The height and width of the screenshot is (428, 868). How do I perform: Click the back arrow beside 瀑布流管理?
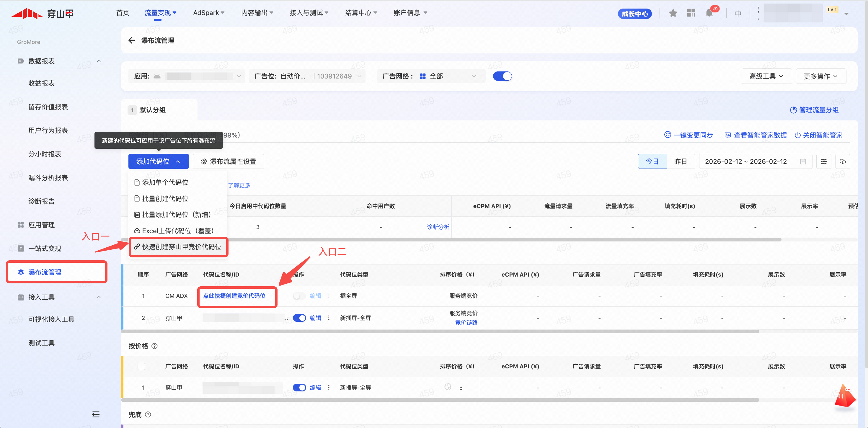(x=131, y=40)
